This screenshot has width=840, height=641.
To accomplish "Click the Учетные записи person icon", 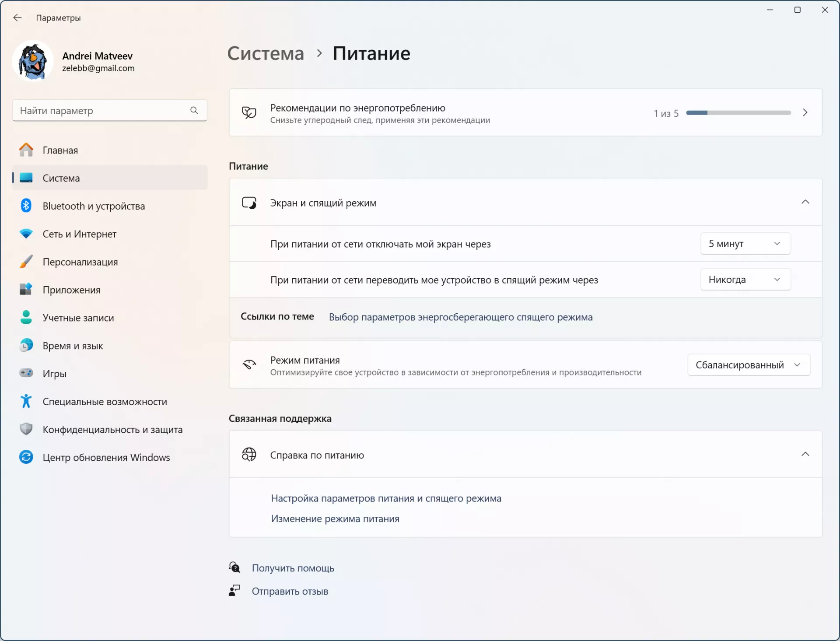I will point(26,317).
